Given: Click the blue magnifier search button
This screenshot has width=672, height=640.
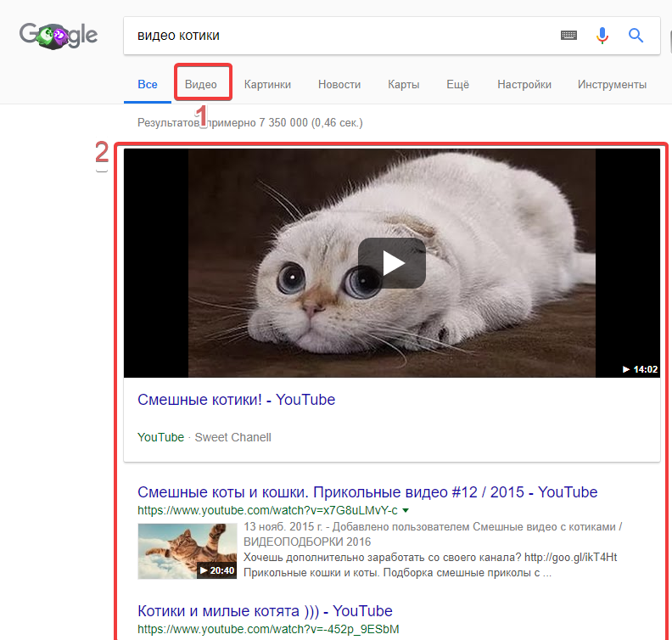Looking at the screenshot, I should pyautogui.click(x=636, y=36).
